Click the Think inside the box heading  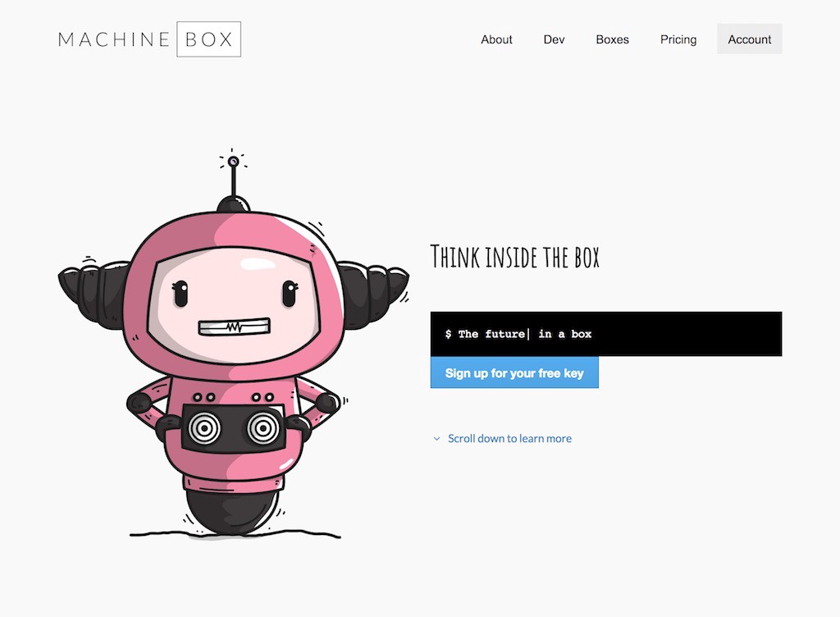click(x=515, y=257)
